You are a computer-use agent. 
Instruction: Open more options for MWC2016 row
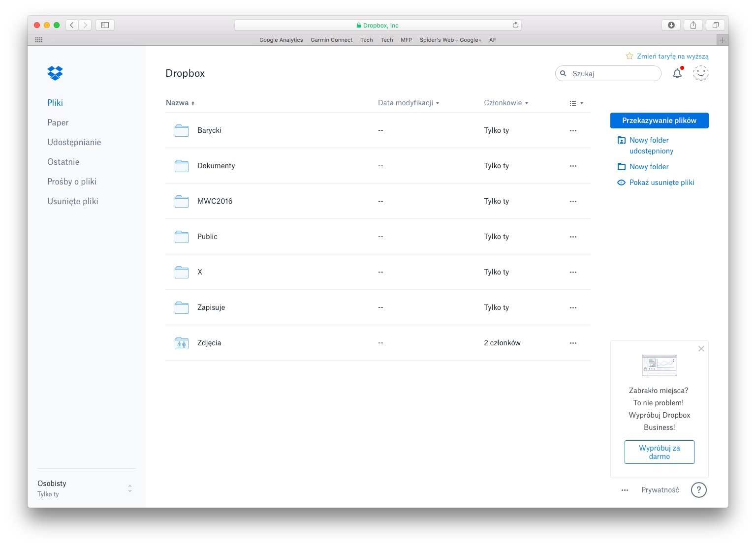point(573,201)
